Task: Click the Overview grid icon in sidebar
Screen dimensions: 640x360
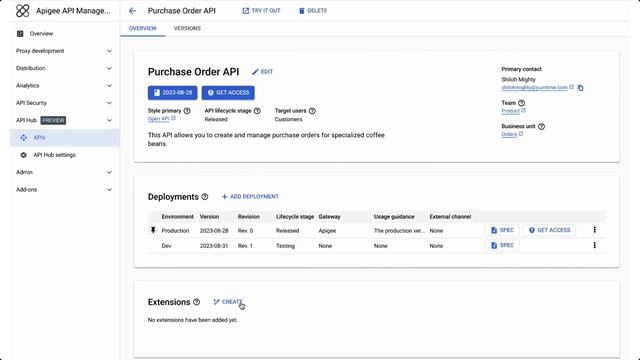Action: click(x=20, y=33)
